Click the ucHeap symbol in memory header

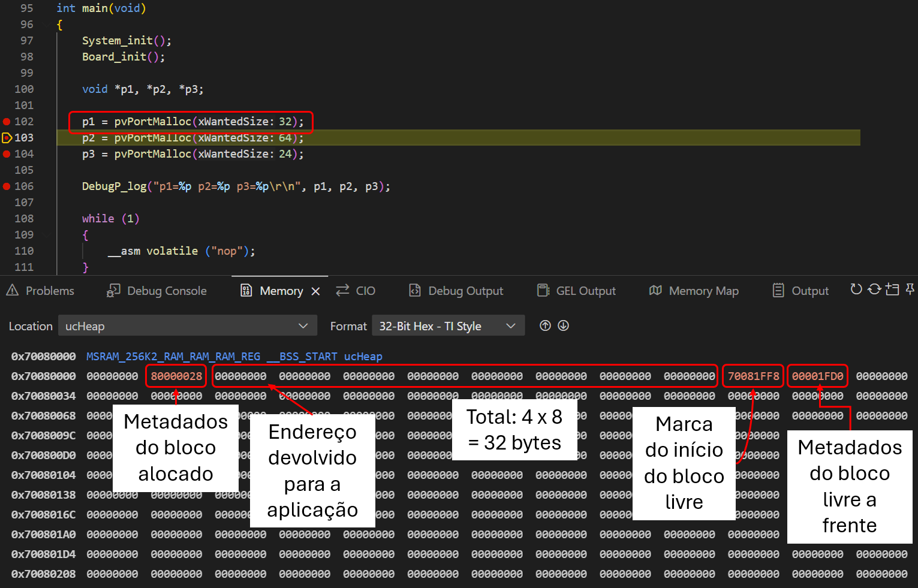363,356
